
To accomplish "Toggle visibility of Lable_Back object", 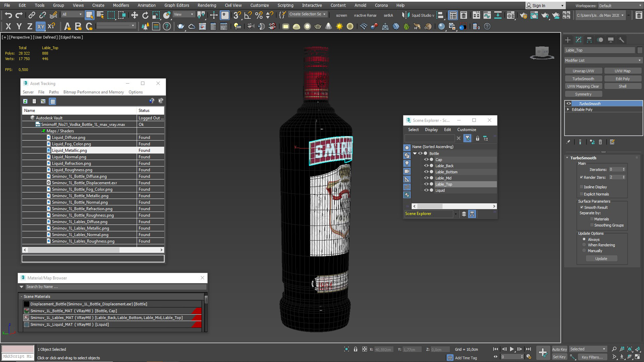I will point(426,166).
